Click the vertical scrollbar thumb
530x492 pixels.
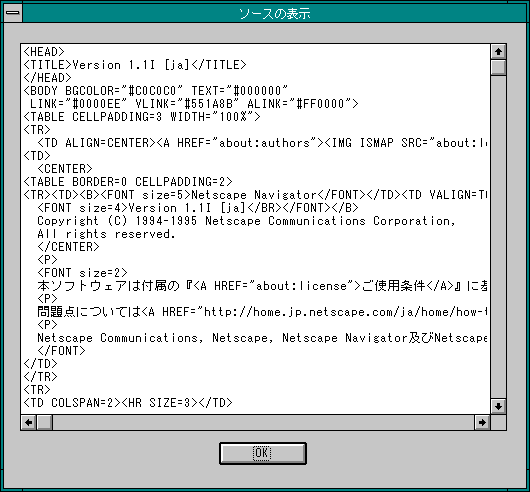[x=498, y=68]
